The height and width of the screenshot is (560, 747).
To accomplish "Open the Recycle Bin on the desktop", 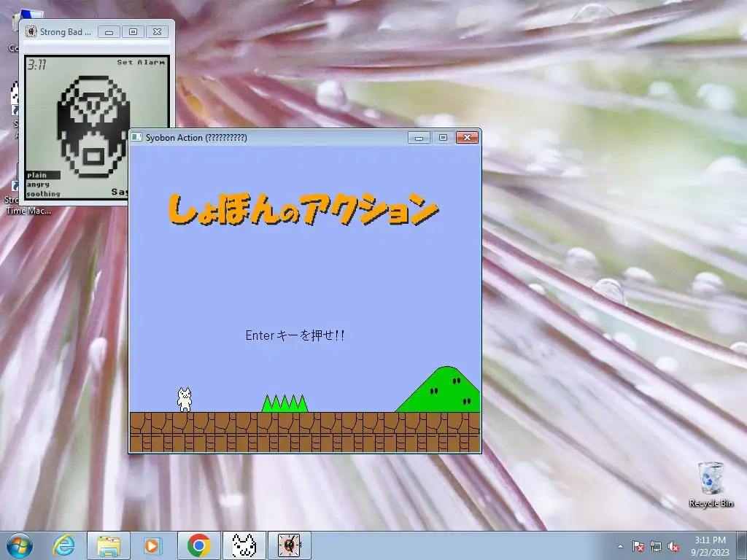I will click(711, 484).
